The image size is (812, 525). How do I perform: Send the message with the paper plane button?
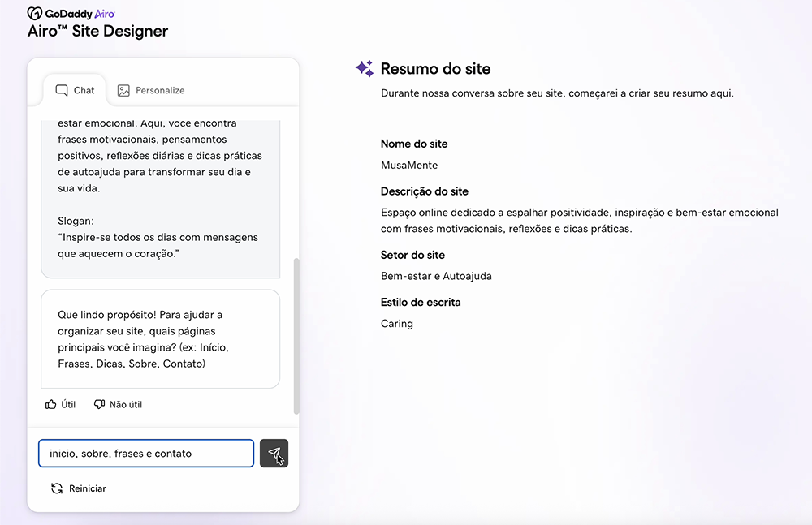pyautogui.click(x=274, y=454)
